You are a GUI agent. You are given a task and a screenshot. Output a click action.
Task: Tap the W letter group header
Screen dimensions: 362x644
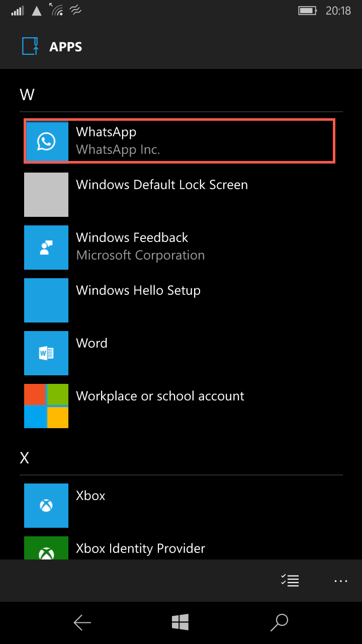pos(27,95)
